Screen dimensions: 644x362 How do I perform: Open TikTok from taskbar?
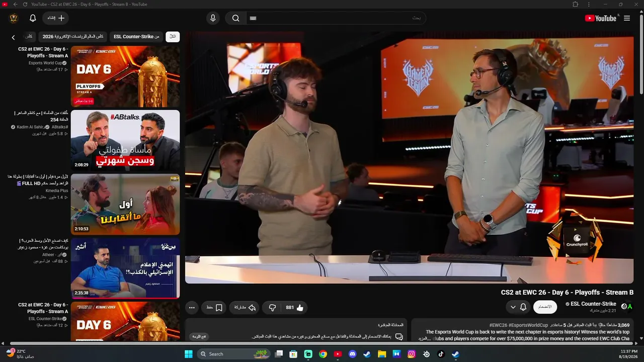click(x=441, y=354)
